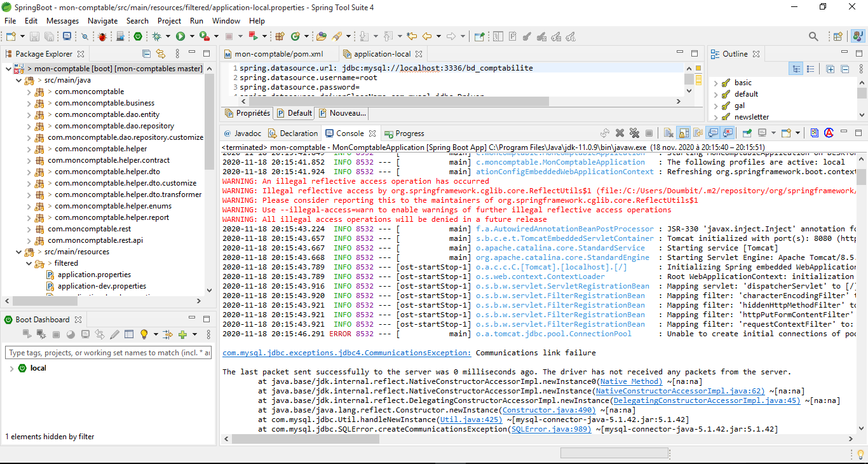Viewport: 868px width, 464px height.
Task: Click the green plus icon in Boot Dashboard
Action: tap(182, 334)
